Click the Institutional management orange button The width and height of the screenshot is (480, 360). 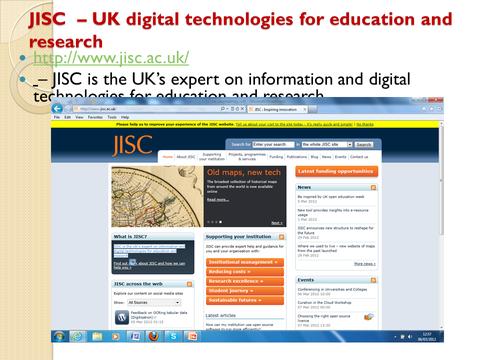click(245, 262)
